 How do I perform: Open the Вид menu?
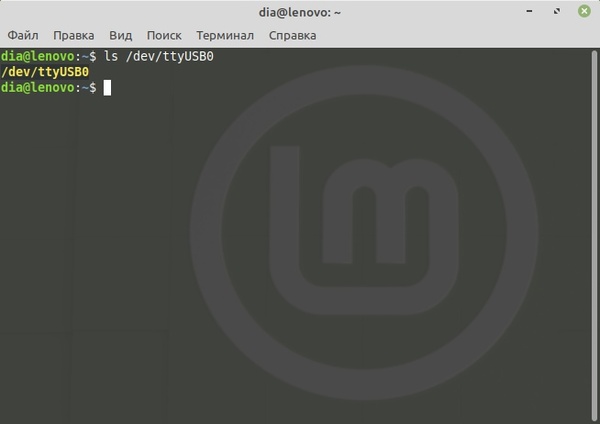pyautogui.click(x=120, y=35)
